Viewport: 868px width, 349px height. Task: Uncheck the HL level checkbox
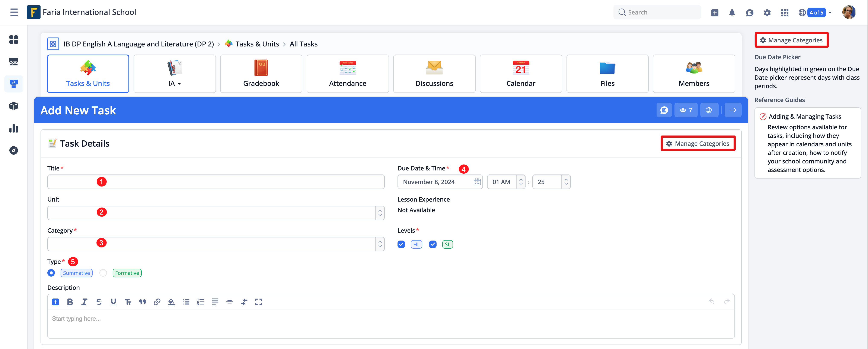pos(401,244)
